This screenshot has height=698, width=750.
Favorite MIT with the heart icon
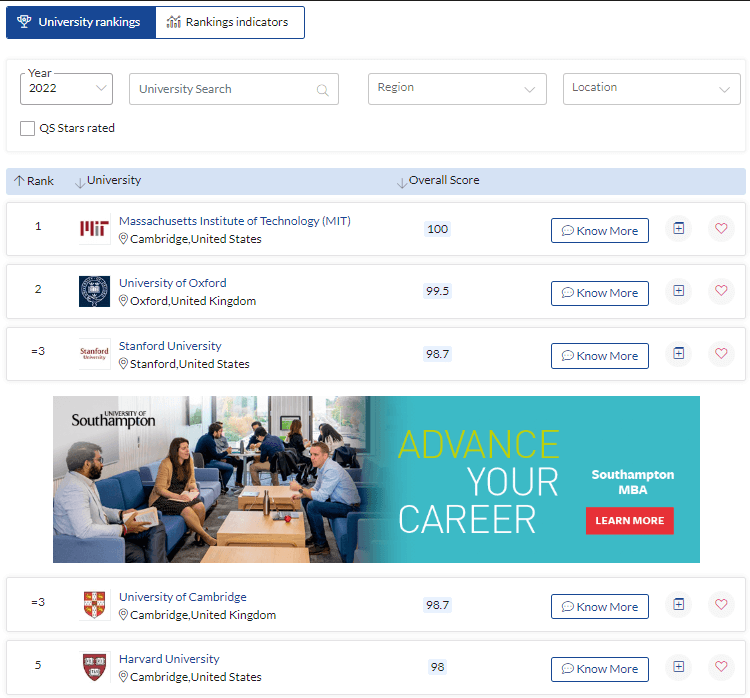(x=721, y=228)
